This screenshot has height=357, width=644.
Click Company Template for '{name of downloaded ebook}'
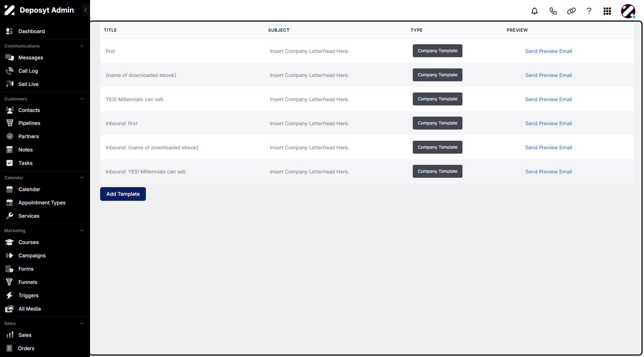[438, 75]
